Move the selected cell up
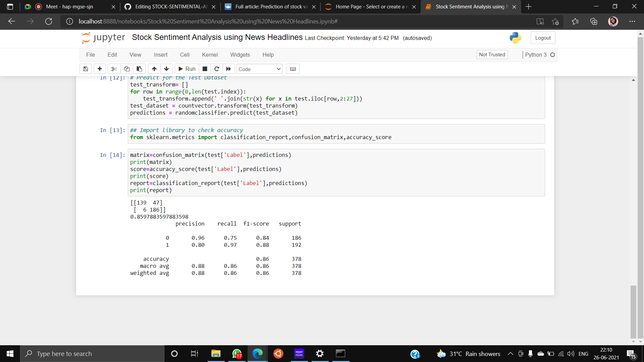The width and height of the screenshot is (644, 362). (154, 69)
